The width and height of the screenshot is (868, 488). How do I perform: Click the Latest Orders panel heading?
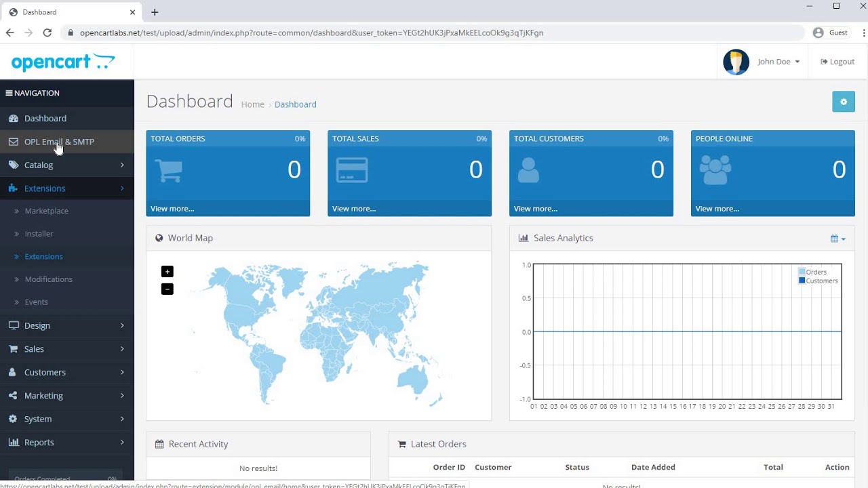click(x=438, y=444)
